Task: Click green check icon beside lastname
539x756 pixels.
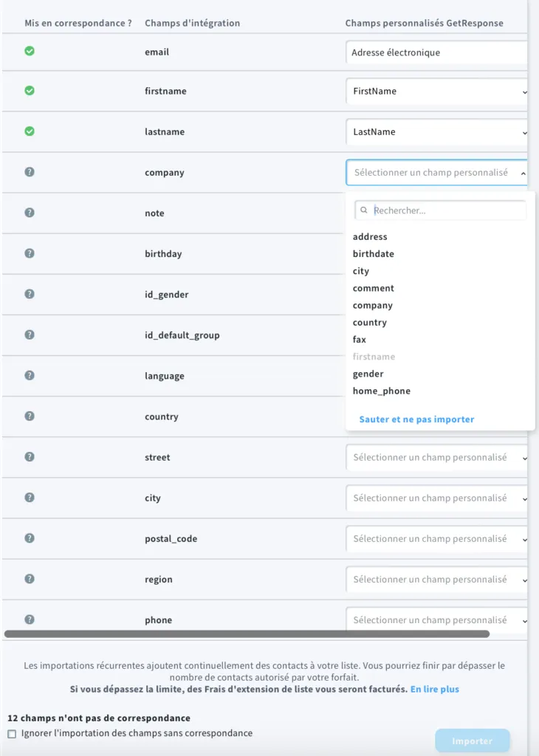Action: pos(30,131)
